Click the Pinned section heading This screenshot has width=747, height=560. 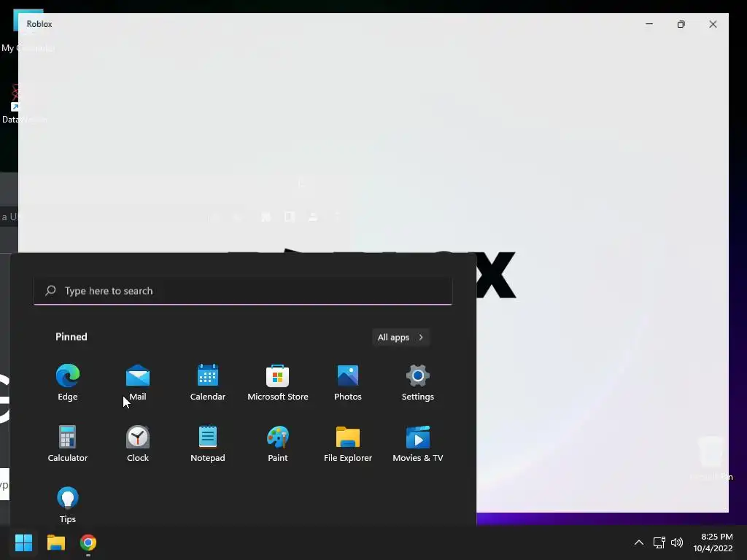coord(71,337)
